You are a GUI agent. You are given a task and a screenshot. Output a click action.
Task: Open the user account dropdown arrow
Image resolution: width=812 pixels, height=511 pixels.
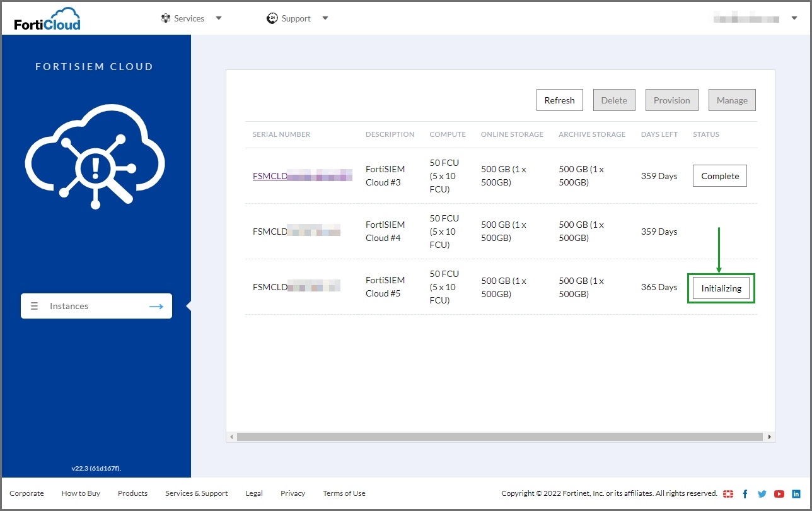[794, 18]
